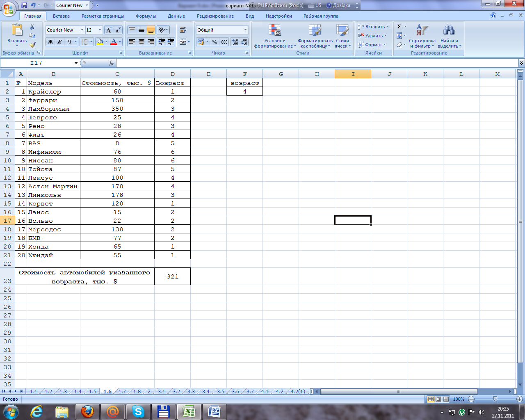Open the Данные ribbon tab

(176, 16)
